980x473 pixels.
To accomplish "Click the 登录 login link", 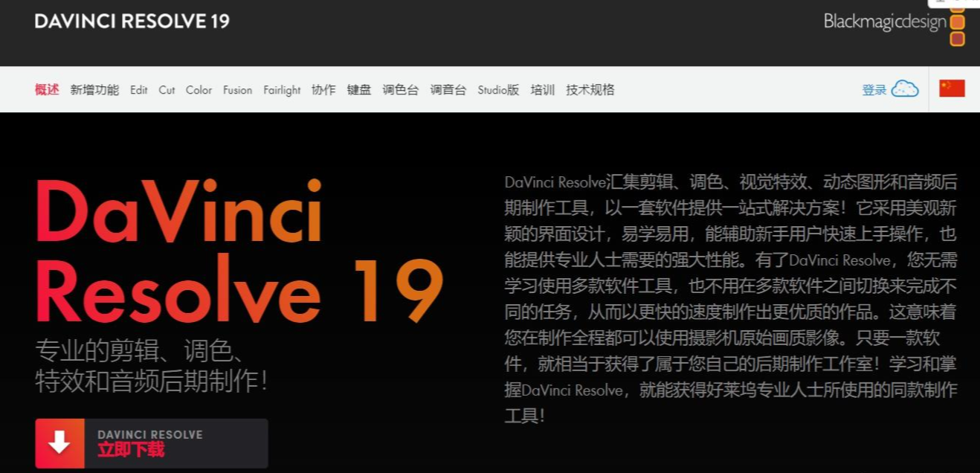I will [874, 90].
